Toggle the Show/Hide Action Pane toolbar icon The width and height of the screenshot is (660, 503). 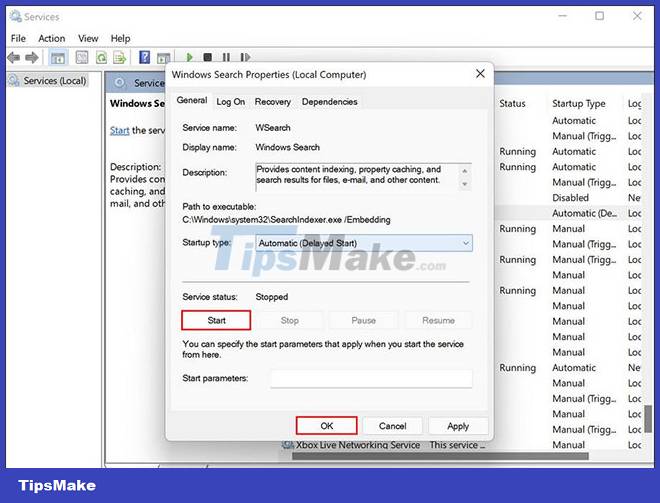(163, 58)
